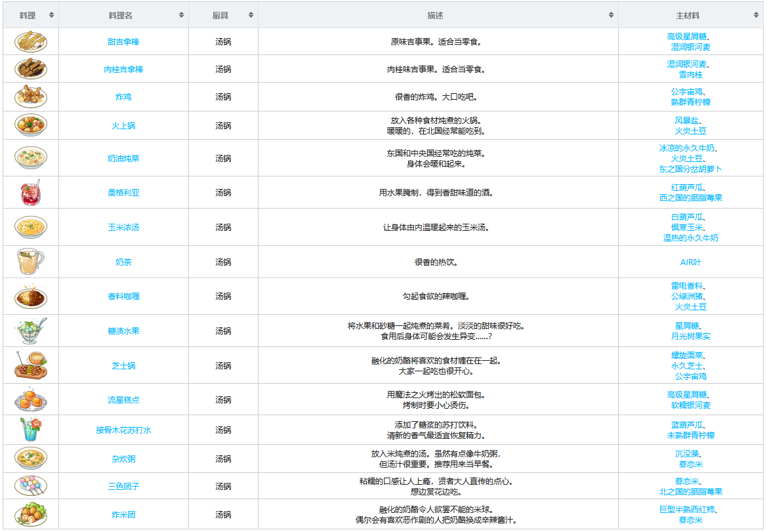Click the 香料咖喱 curry image
This screenshot has width=767, height=532.
(31, 297)
